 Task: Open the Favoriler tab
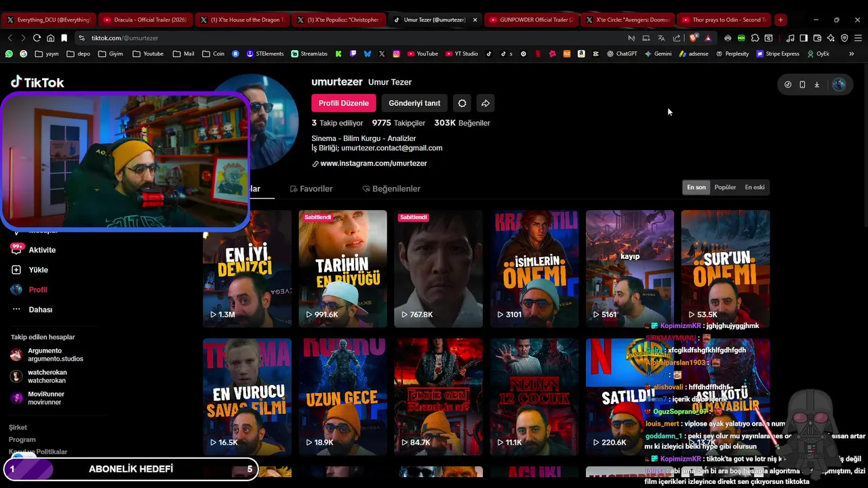311,188
